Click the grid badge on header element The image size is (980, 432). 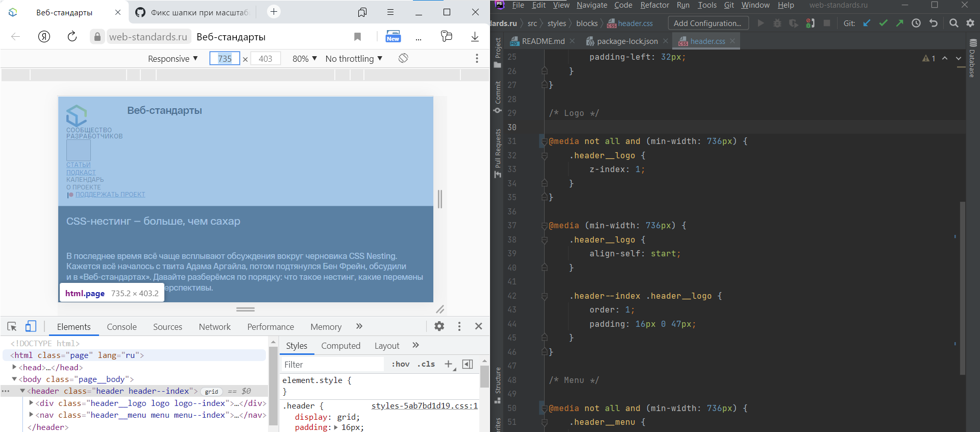[211, 392]
